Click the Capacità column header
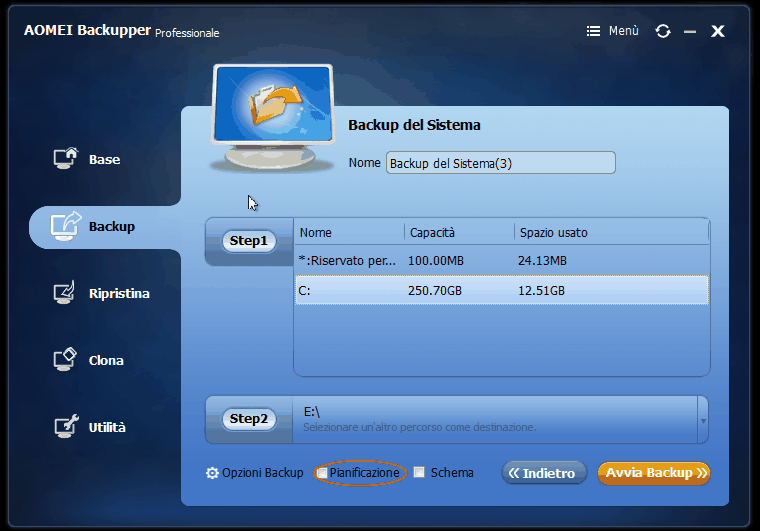The height and width of the screenshot is (531, 760). [432, 233]
